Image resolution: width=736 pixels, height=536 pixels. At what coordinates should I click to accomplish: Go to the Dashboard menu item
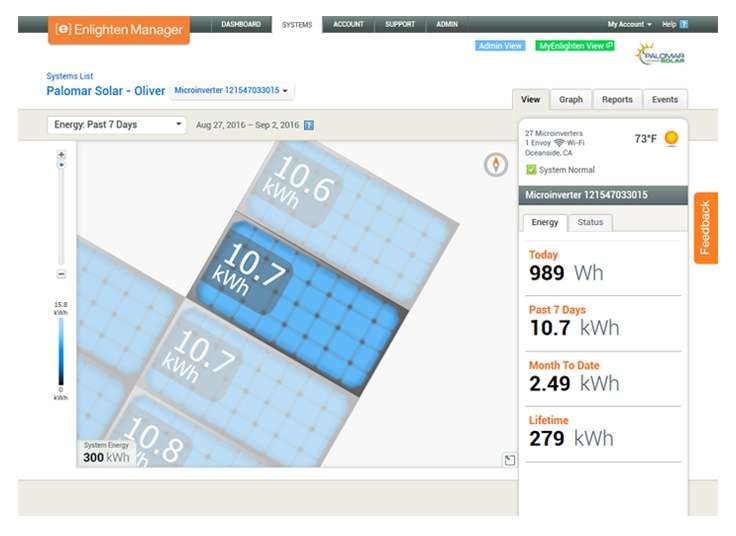click(x=241, y=24)
